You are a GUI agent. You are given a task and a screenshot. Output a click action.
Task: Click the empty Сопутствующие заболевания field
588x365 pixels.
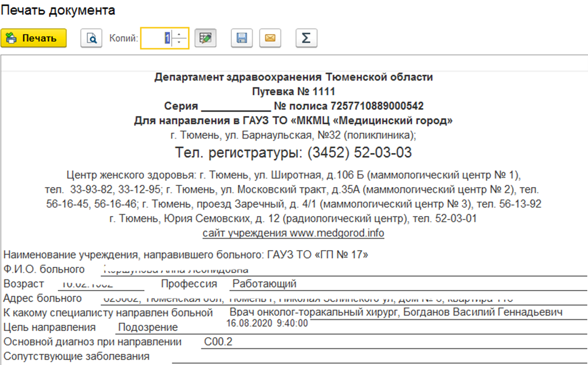pyautogui.click(x=376, y=356)
